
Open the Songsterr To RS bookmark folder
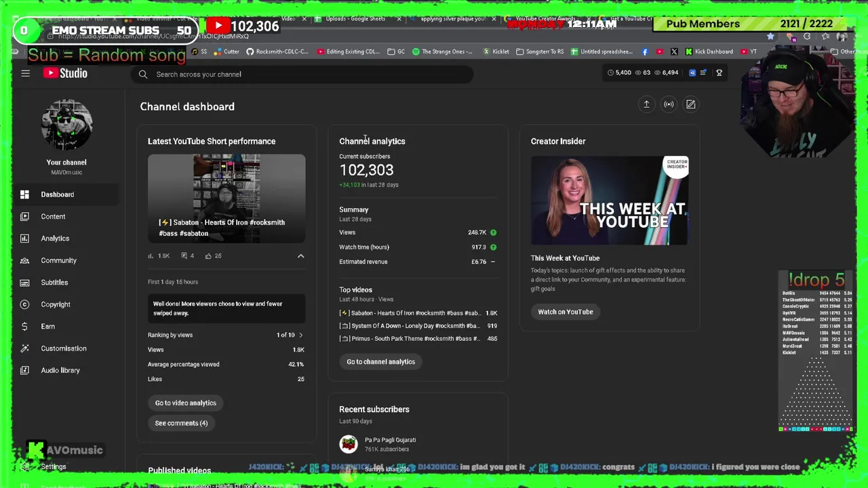[540, 52]
